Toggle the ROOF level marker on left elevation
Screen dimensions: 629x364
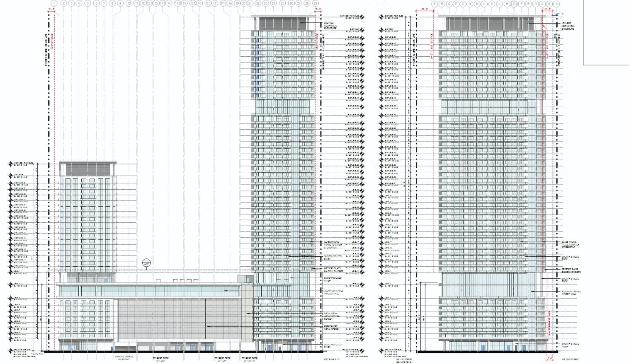click(x=10, y=176)
